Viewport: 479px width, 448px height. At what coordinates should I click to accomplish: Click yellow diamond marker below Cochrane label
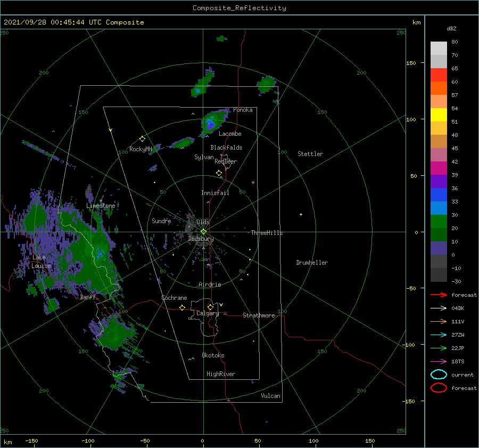pyautogui.click(x=183, y=308)
